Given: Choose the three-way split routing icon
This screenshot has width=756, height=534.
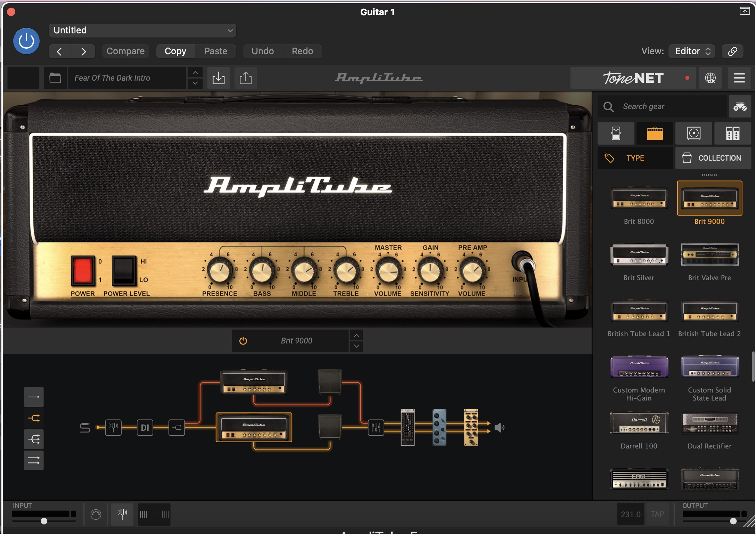Looking at the screenshot, I should (34, 439).
